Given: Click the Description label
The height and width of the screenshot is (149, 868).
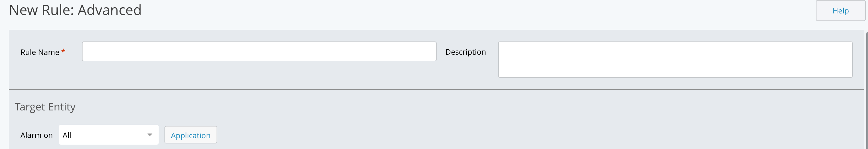Looking at the screenshot, I should coord(465,52).
